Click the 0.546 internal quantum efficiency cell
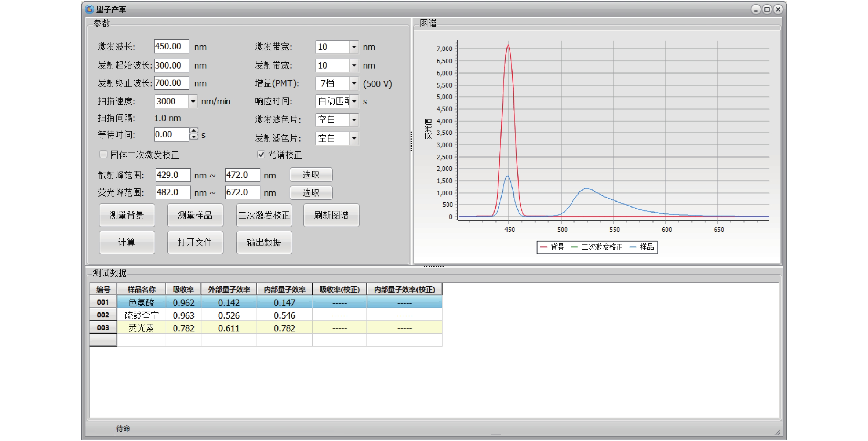The width and height of the screenshot is (868, 441). tap(284, 315)
